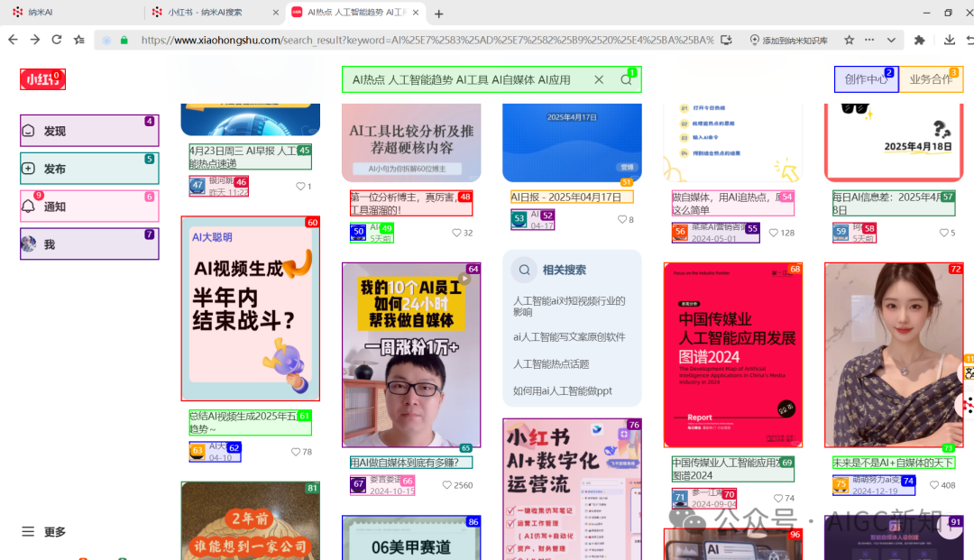The height and width of the screenshot is (560, 974).
Task: Open title 总结AI视频生成2025年五趋势
Action: pos(250,422)
